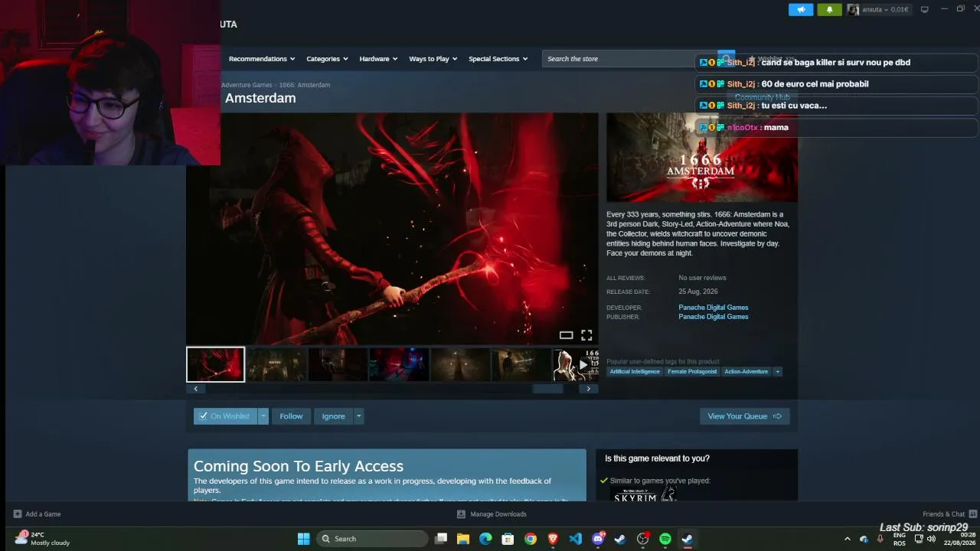The height and width of the screenshot is (551, 980).
Task: Open Task View on the taskbar
Action: (x=441, y=539)
